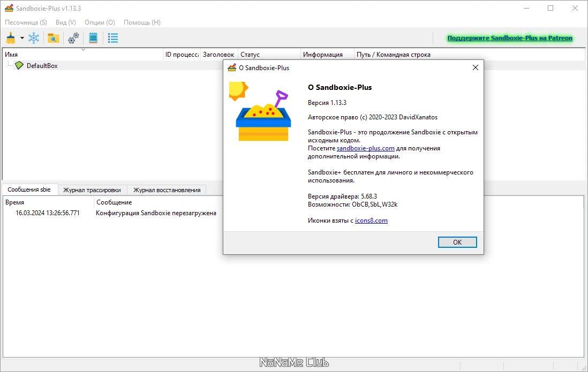This screenshot has width=588, height=372.
Task: Click the blue list view toolbar icon
Action: 113,38
